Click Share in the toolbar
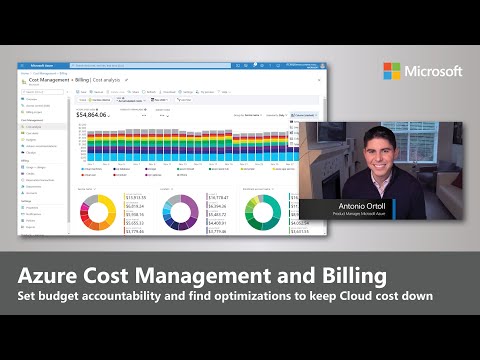Image resolution: width=480 pixels, height=360 pixels. pos(133,92)
